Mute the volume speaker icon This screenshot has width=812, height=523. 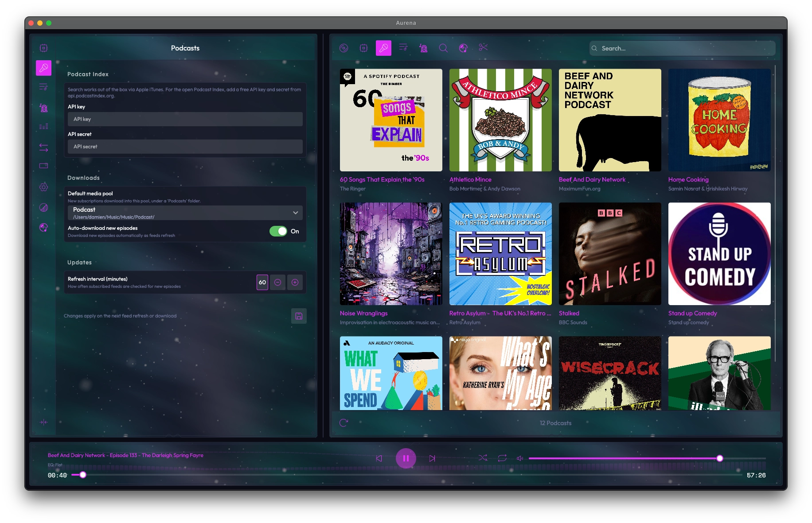pos(520,458)
